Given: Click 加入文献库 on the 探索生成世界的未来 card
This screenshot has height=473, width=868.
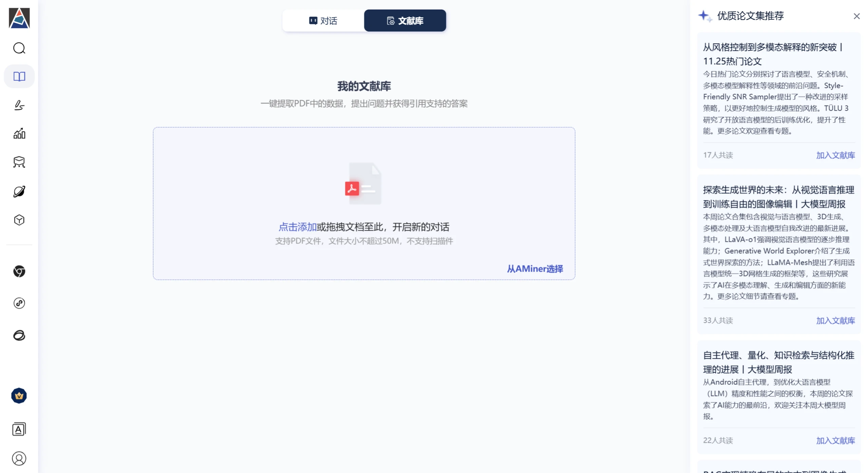Looking at the screenshot, I should [835, 321].
